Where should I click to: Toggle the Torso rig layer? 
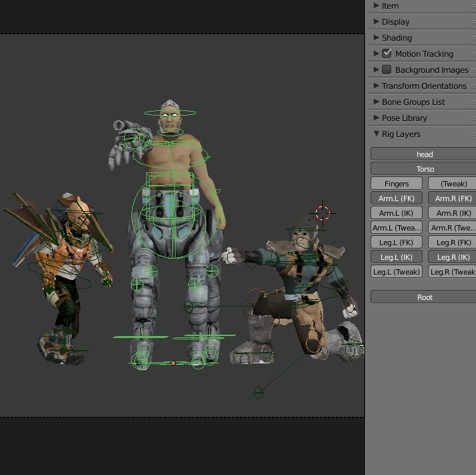(x=423, y=169)
